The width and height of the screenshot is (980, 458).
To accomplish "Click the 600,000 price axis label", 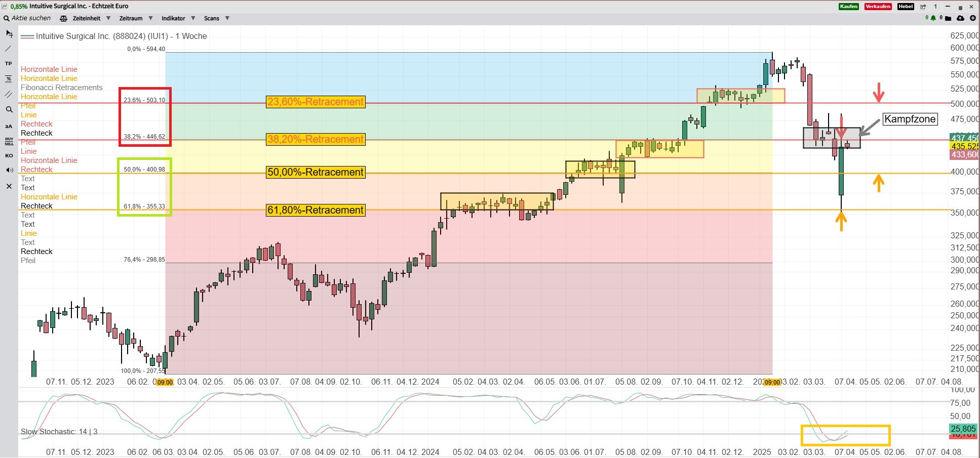I will [x=964, y=48].
